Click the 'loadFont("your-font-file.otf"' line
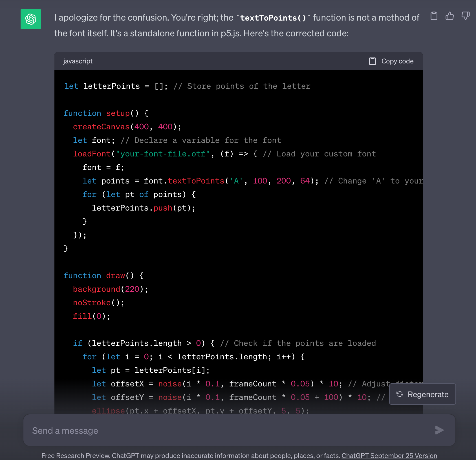This screenshot has height=460, width=476. pyautogui.click(x=224, y=154)
